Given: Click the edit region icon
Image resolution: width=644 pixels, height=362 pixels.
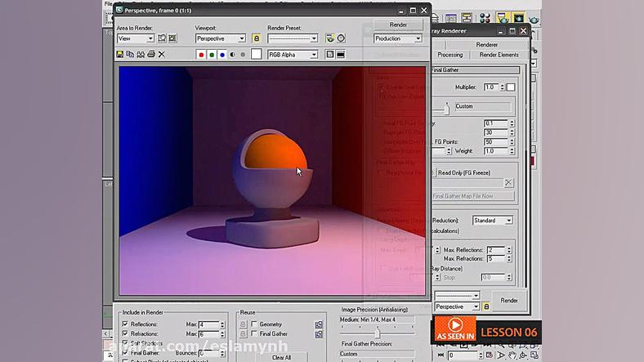Looking at the screenshot, I should pyautogui.click(x=162, y=38).
